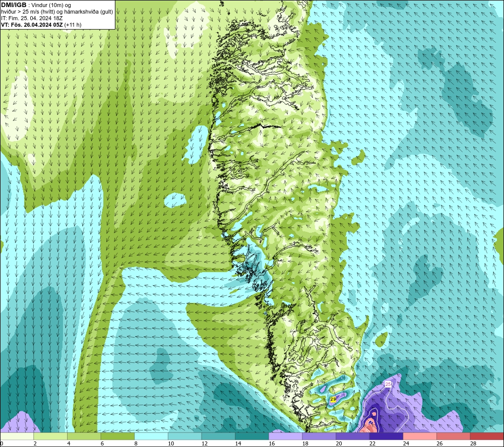This screenshot has width=504, height=447.
Task: Select the turquoise 10–12 m/s legend swatch
Action: (x=185, y=436)
